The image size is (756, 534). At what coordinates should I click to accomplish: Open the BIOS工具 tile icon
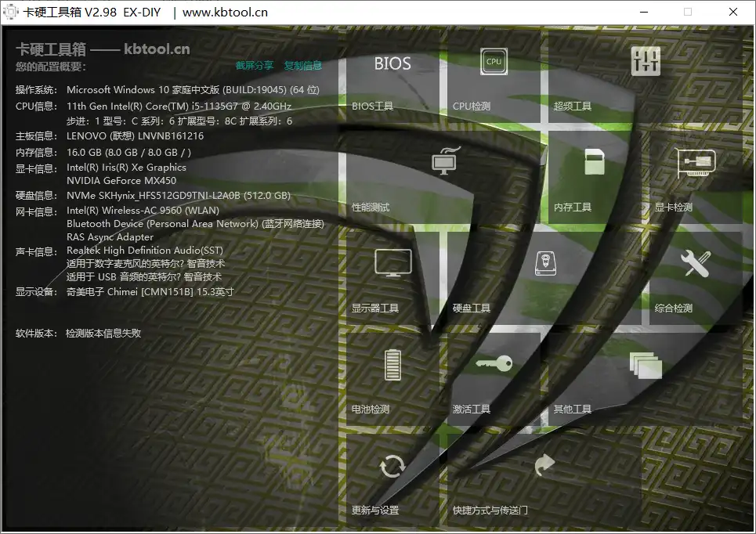(x=392, y=63)
